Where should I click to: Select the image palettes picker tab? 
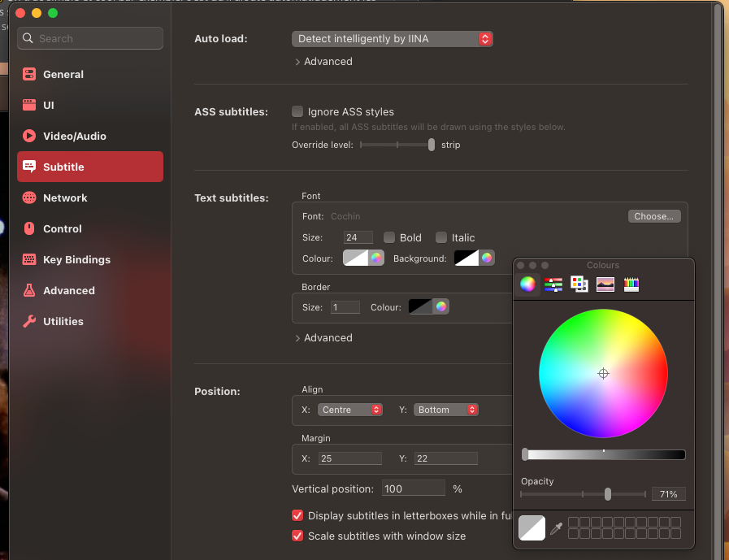click(x=605, y=284)
